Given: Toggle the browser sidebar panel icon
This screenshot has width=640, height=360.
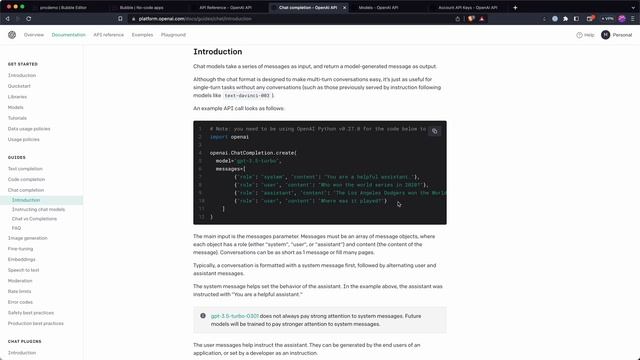Looking at the screenshot, I should point(576,19).
